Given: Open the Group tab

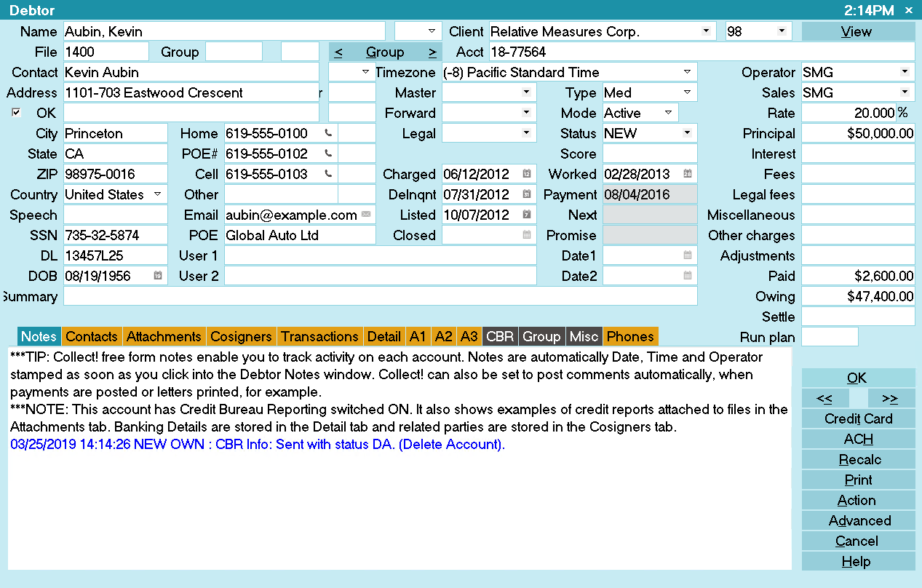Looking at the screenshot, I should (541, 336).
